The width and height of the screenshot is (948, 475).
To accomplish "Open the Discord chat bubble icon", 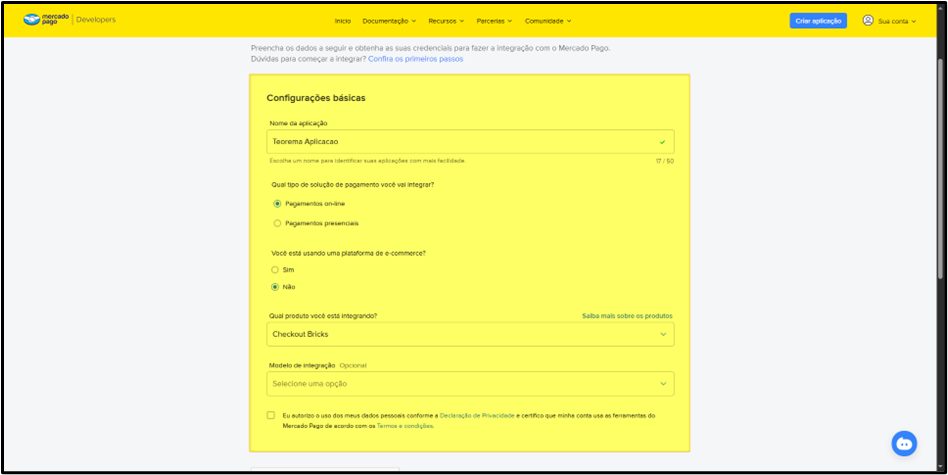I will [x=904, y=444].
